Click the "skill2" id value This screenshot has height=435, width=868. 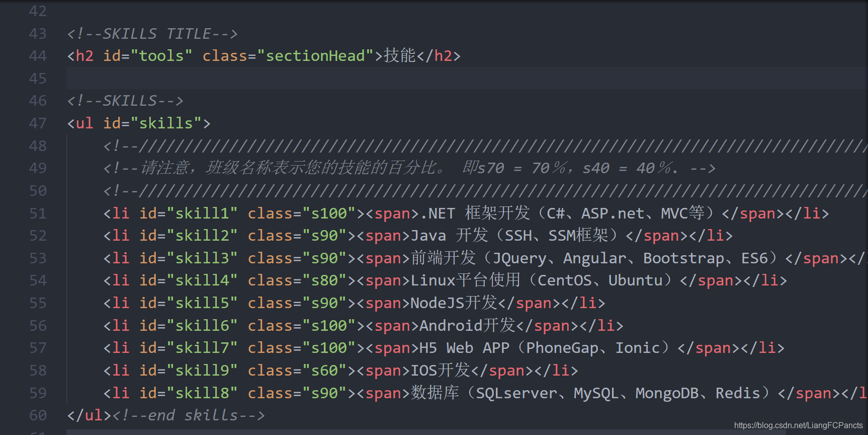tap(202, 236)
